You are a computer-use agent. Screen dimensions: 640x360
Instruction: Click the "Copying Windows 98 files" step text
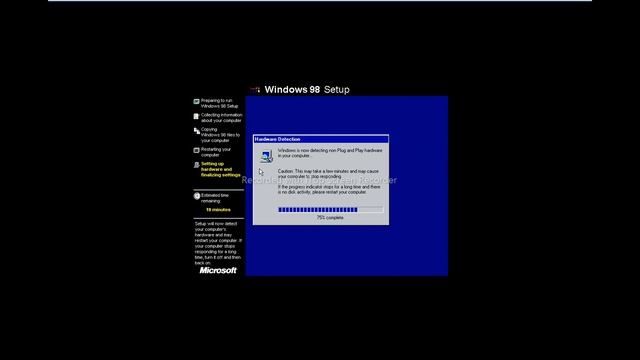pyautogui.click(x=220, y=135)
